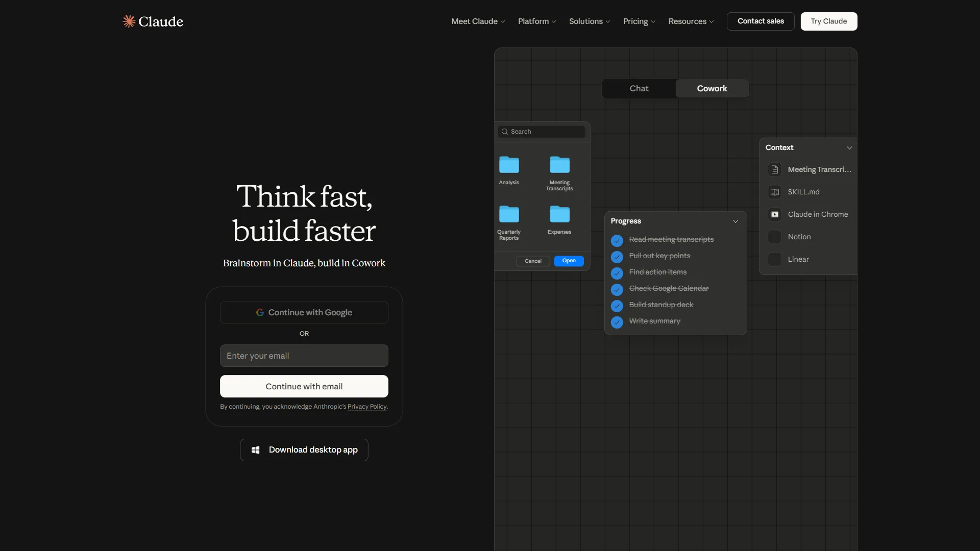The height and width of the screenshot is (551, 980).
Task: Click the Google logo in the sign-in button
Action: (260, 312)
